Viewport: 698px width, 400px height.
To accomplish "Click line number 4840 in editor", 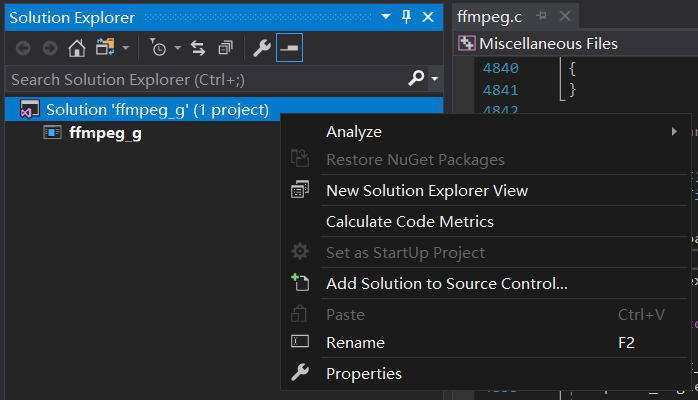I will tap(500, 68).
